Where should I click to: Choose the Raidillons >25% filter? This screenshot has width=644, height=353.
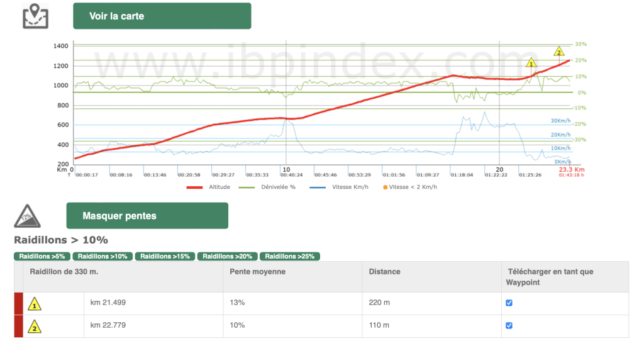coord(289,257)
